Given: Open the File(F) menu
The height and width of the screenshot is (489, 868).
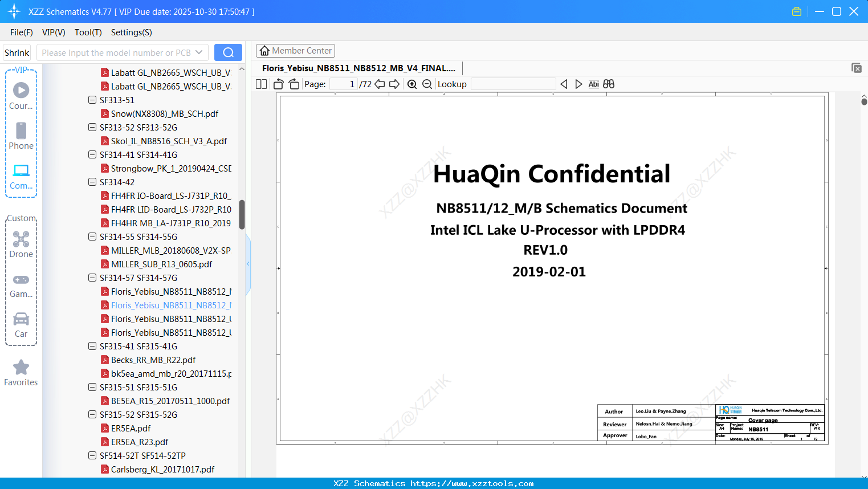Looking at the screenshot, I should (22, 32).
